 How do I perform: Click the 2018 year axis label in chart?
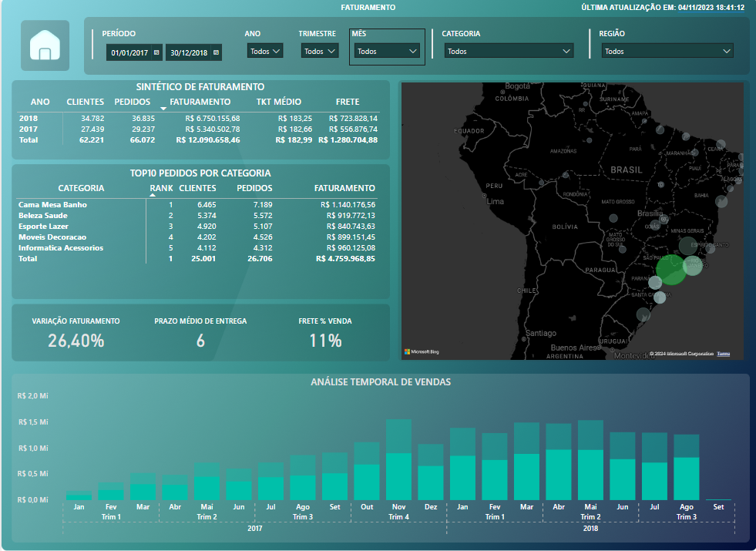(x=590, y=529)
